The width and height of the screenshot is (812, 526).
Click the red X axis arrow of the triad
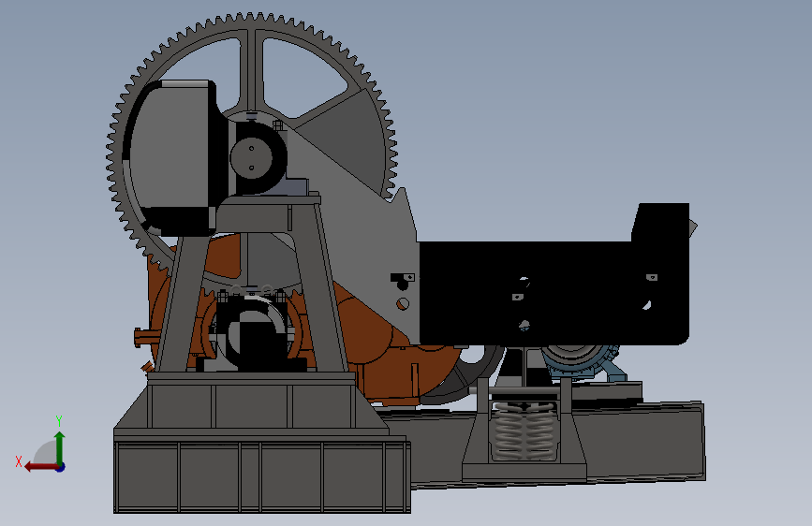[40, 467]
